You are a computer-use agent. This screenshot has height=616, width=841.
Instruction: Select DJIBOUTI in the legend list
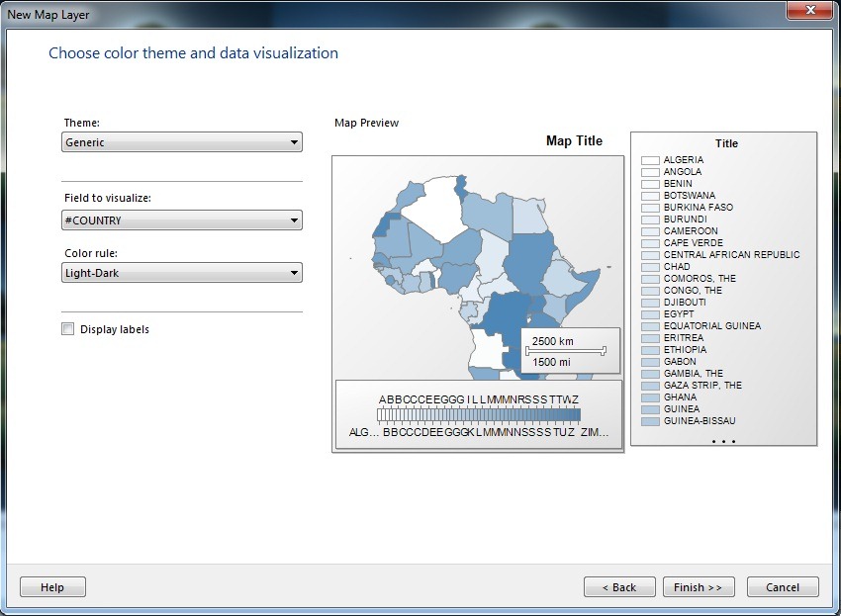coord(685,302)
